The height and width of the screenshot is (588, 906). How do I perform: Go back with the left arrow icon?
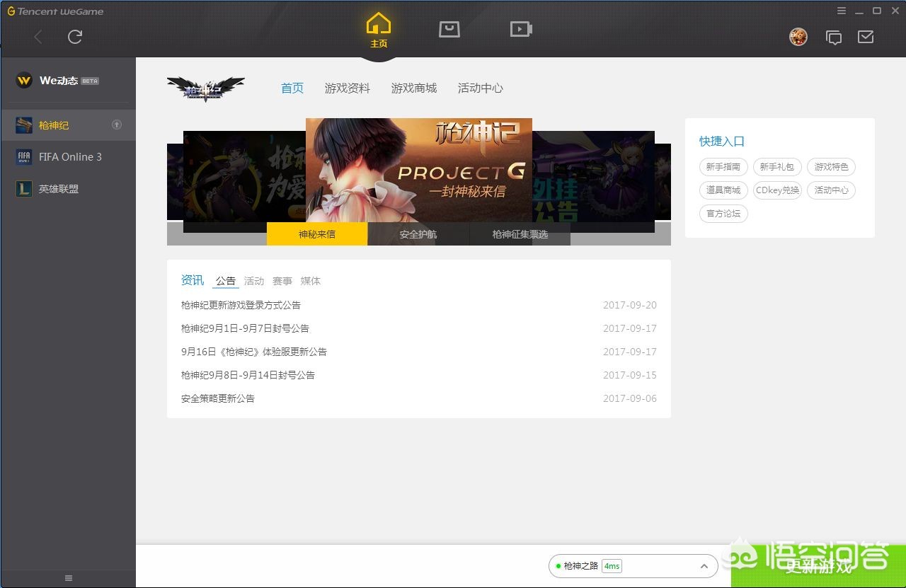pyautogui.click(x=38, y=37)
